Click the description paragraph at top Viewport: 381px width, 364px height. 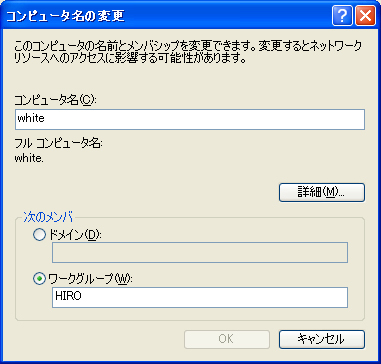(189, 52)
